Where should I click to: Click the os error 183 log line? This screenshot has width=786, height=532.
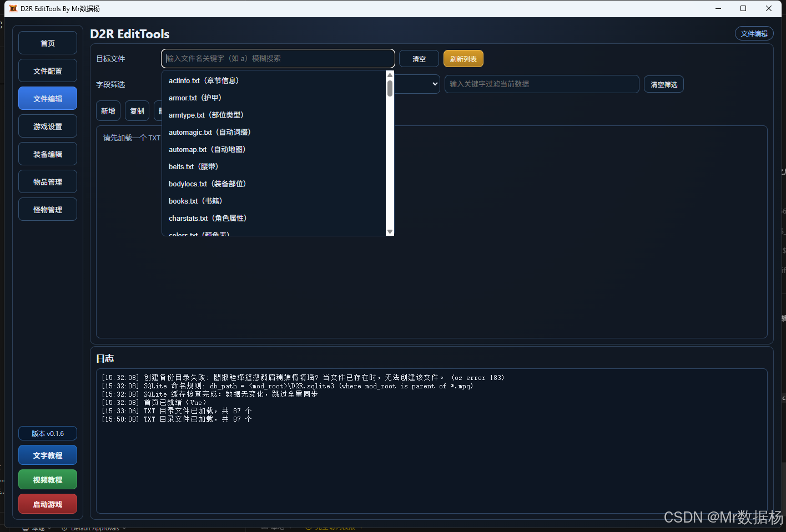303,378
